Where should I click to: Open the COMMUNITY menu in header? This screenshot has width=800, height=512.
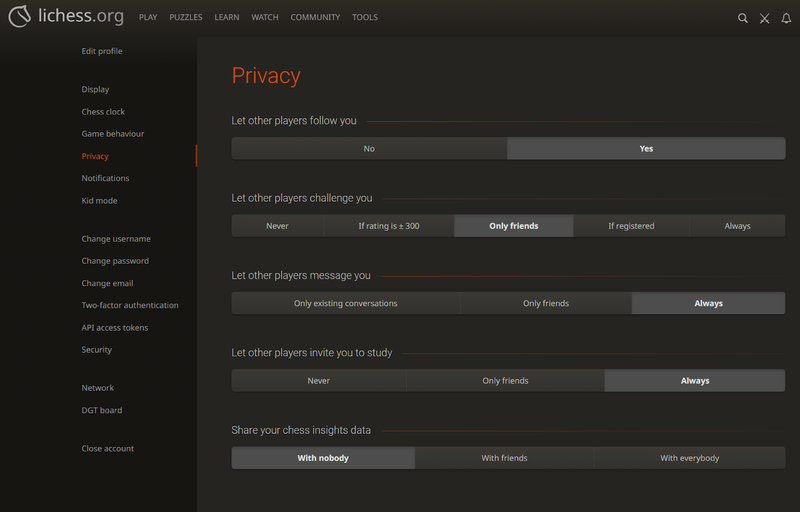tap(315, 18)
